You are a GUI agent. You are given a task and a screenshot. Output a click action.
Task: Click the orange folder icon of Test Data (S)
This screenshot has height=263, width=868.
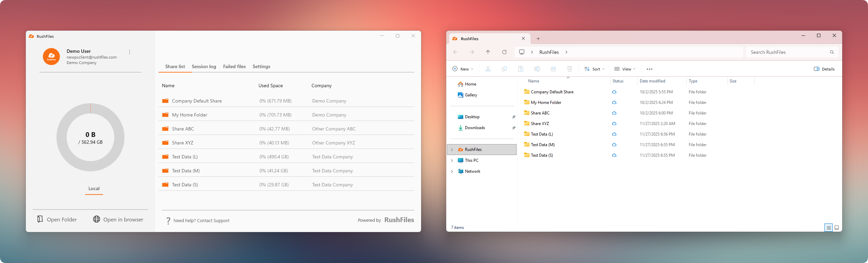[165, 185]
